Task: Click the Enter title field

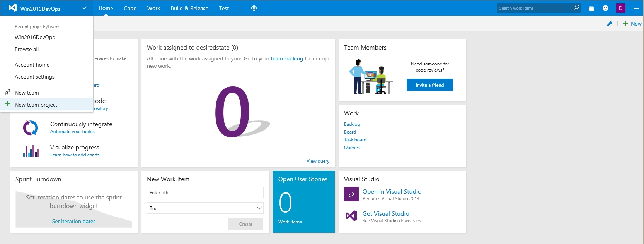Action: 205,192
